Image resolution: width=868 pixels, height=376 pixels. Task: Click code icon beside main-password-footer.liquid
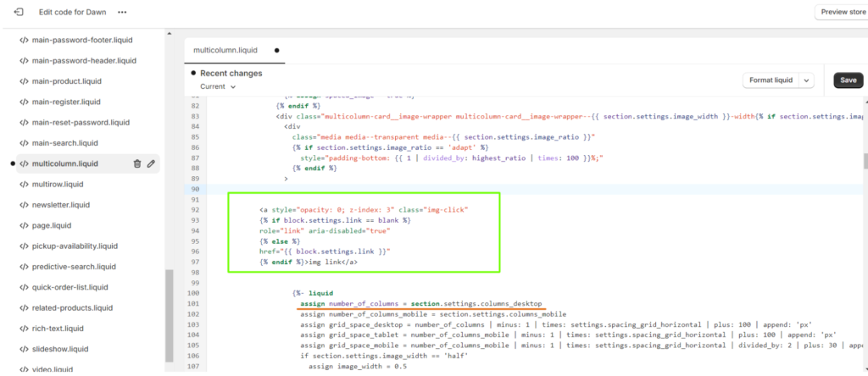(24, 41)
